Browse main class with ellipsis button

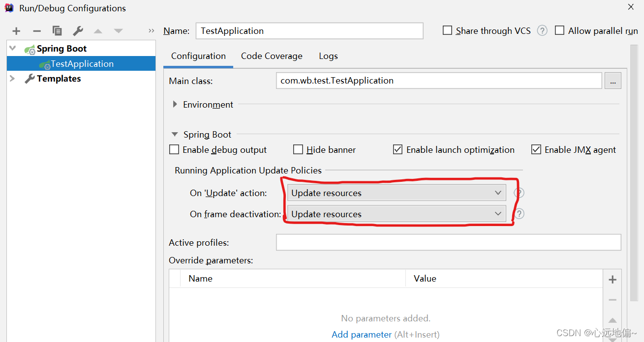(x=613, y=81)
